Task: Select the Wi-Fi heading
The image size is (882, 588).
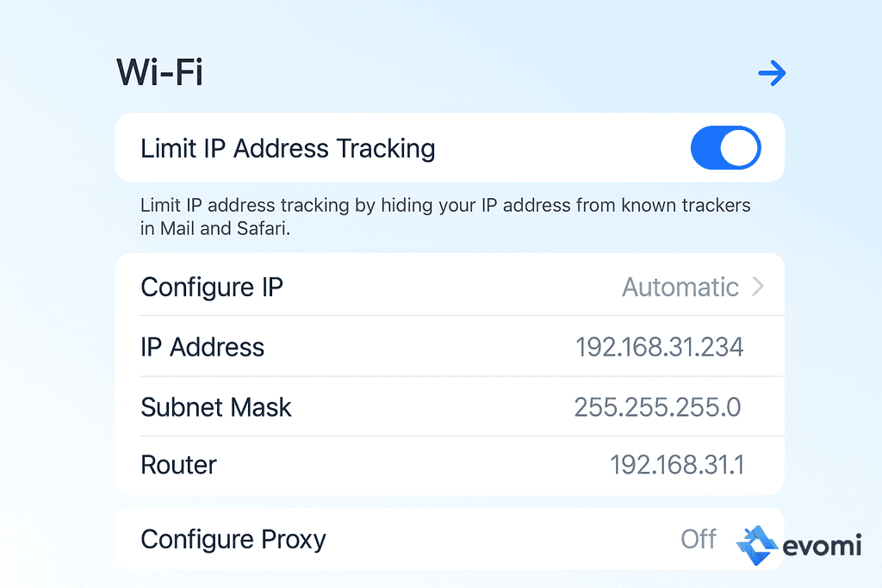Action: point(159,72)
